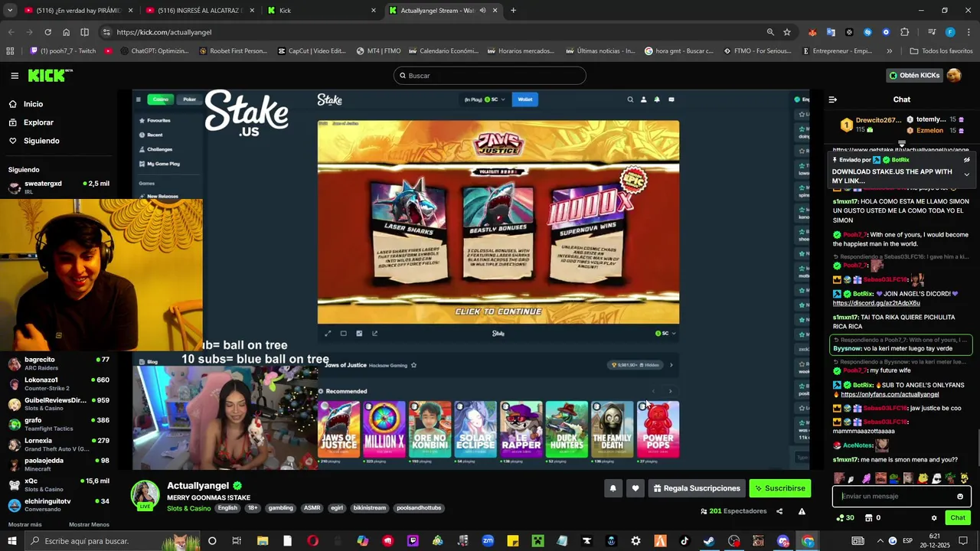The image size is (980, 551).
Task: Open sweatergxd followed channel
Action: pyautogui.click(x=57, y=187)
